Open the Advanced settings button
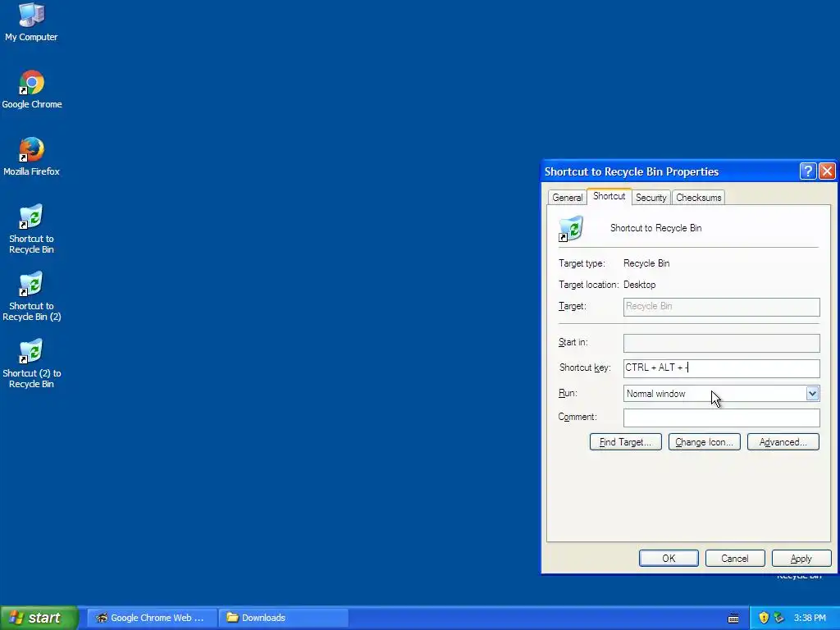This screenshot has height=630, width=840. tap(783, 442)
